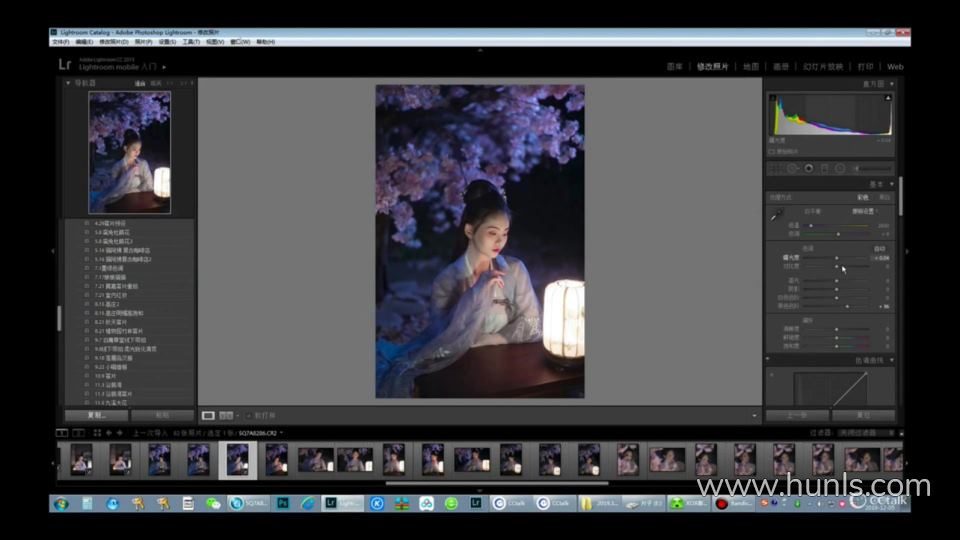The height and width of the screenshot is (540, 960).
Task: Click the before/after view icon
Action: point(226,416)
